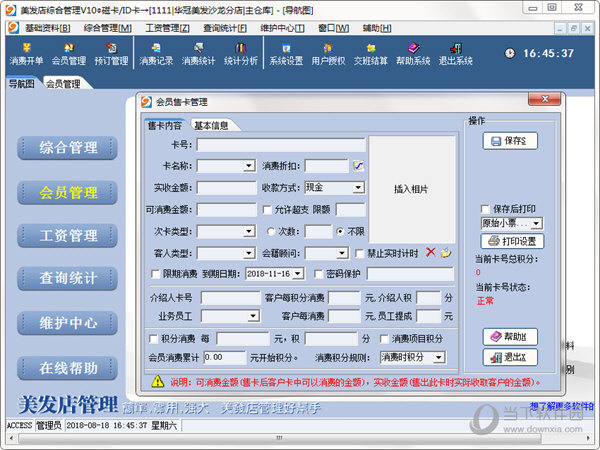The height and width of the screenshot is (450, 600).
Task: Open 用户授权 toolbar icon
Action: click(x=328, y=54)
